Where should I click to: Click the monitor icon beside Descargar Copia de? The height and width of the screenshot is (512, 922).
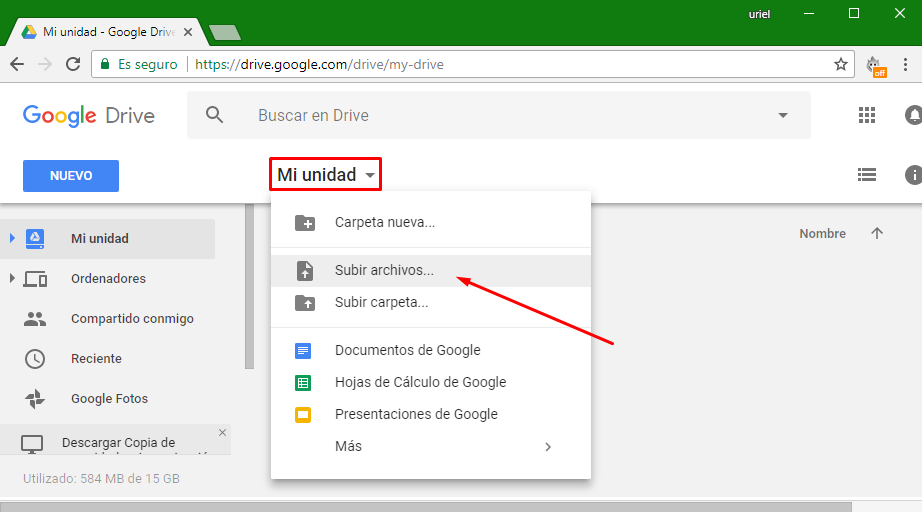[32, 444]
